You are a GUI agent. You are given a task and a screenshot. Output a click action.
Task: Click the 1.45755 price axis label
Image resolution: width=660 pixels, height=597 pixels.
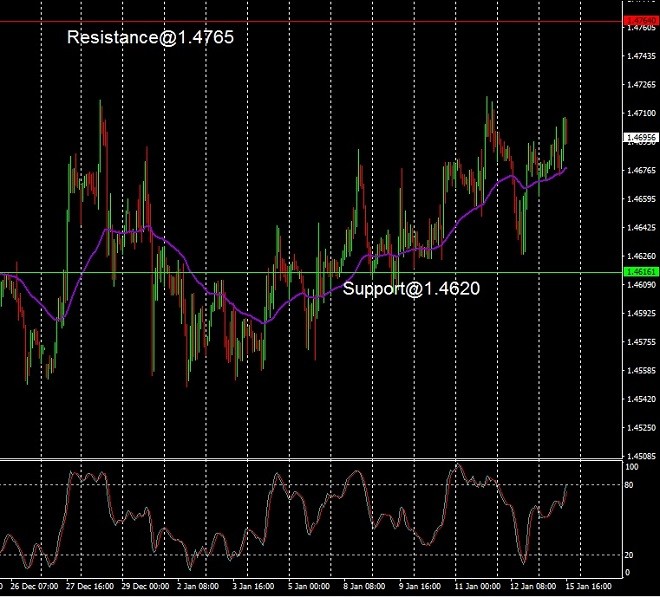(x=641, y=342)
